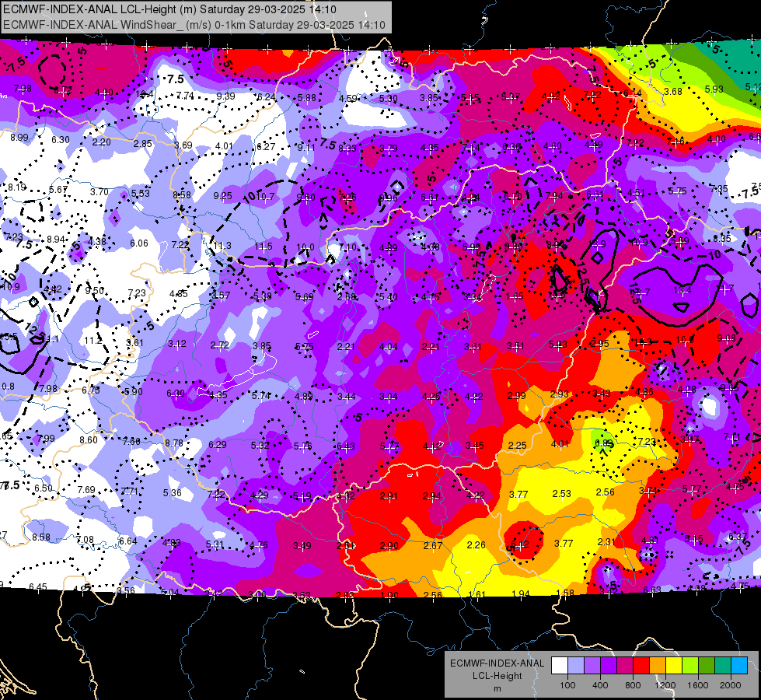
Task: Click the map value '1.61'
Action: point(477,594)
